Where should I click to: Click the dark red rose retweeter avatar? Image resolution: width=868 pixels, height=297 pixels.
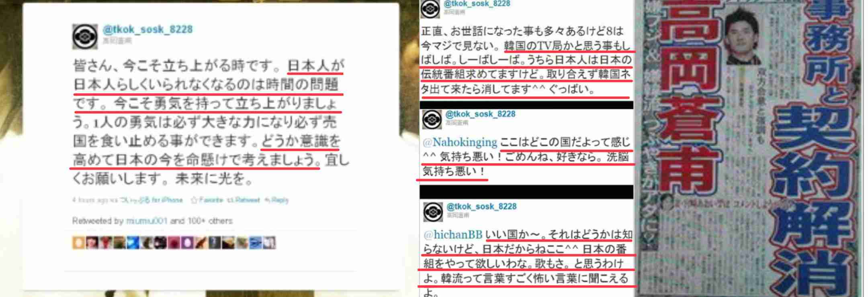click(174, 242)
